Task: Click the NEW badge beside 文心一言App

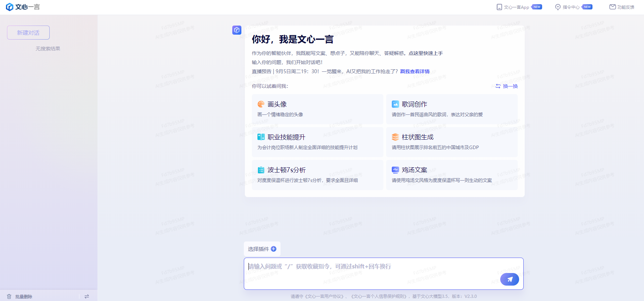Action: (537, 7)
